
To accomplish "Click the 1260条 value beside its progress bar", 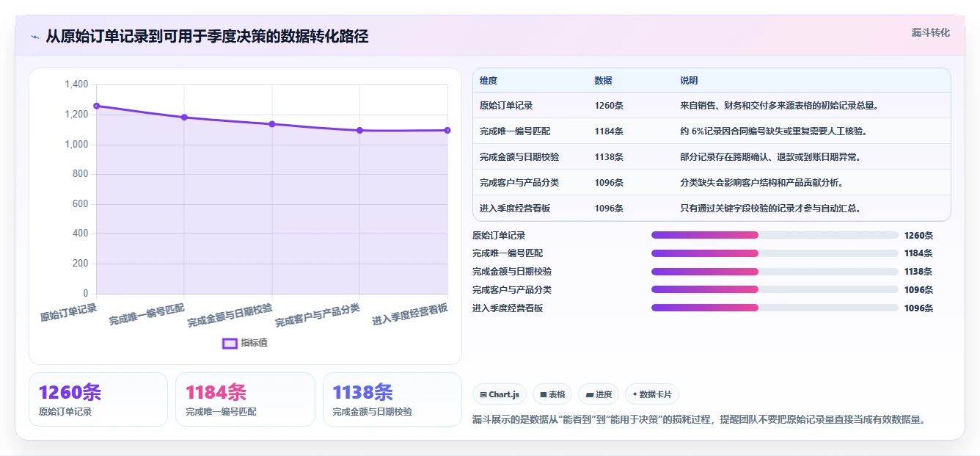I will click(x=918, y=236).
